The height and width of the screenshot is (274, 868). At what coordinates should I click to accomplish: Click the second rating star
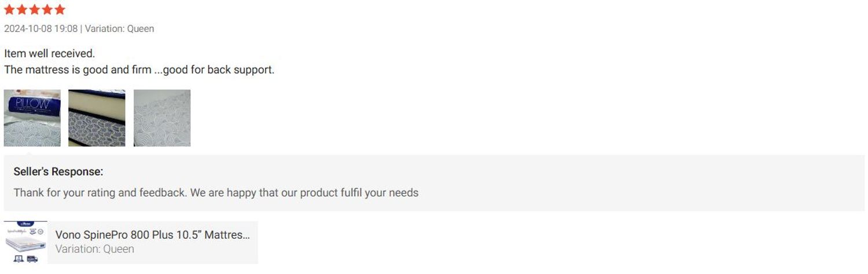[x=22, y=10]
